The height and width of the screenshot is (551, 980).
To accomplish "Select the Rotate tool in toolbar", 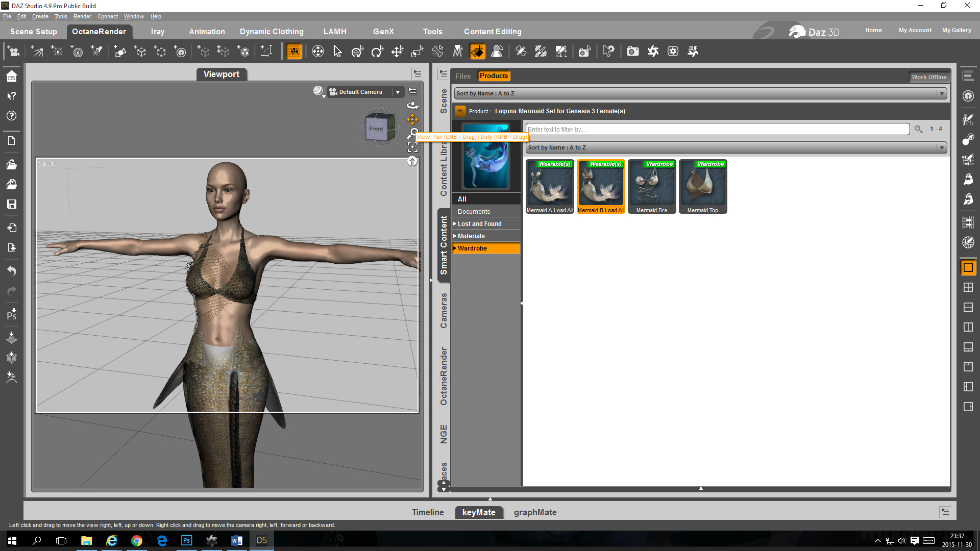I will pyautogui.click(x=377, y=52).
